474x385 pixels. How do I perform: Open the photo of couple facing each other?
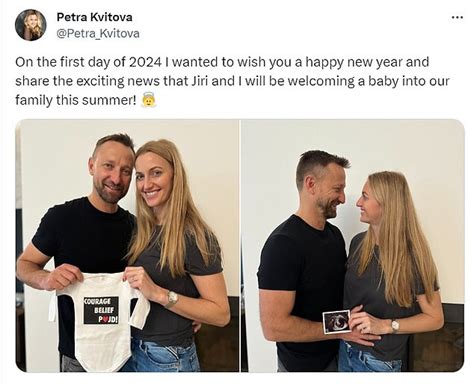[353, 245]
